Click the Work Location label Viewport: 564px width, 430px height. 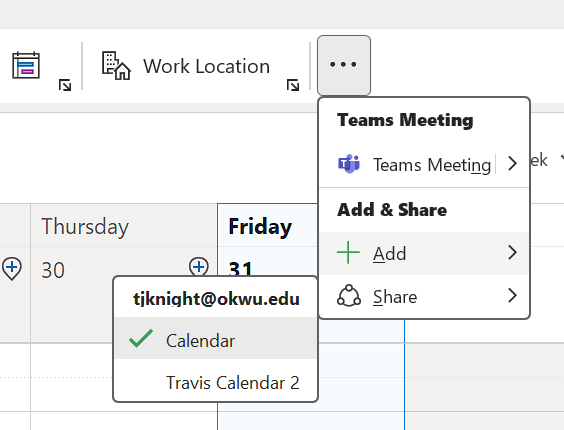(x=206, y=66)
